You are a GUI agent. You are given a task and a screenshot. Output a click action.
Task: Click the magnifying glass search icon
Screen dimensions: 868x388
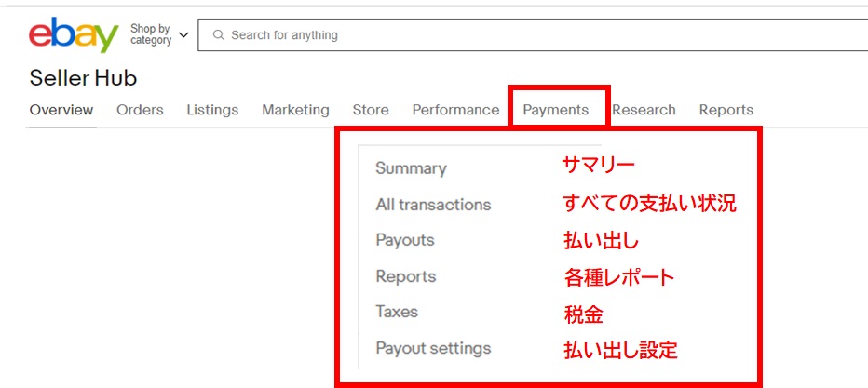pyautogui.click(x=219, y=35)
